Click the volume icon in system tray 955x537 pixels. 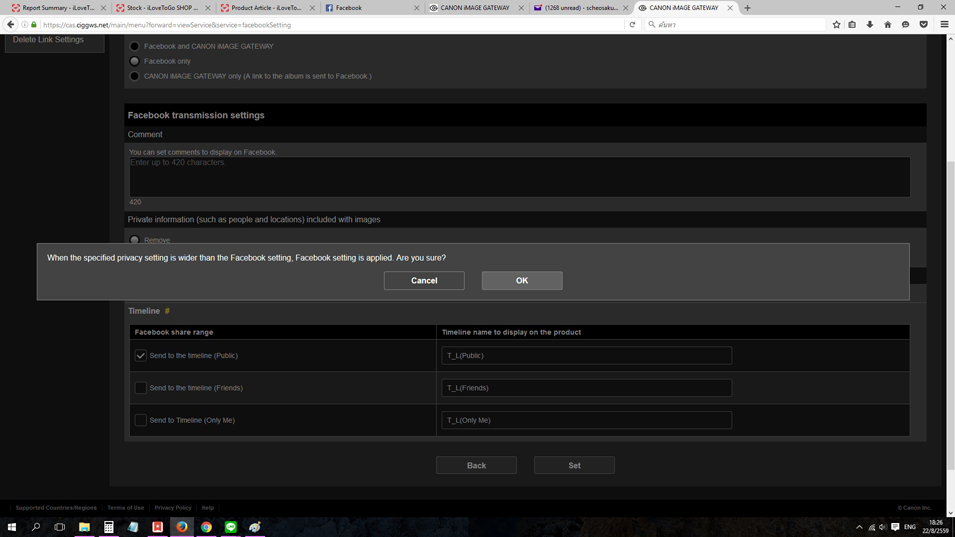(x=883, y=527)
